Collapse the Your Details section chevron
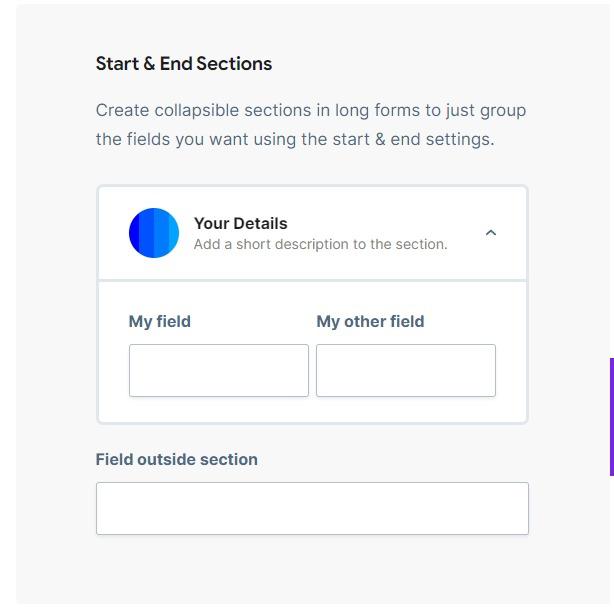This screenshot has height=612, width=614. point(490,233)
